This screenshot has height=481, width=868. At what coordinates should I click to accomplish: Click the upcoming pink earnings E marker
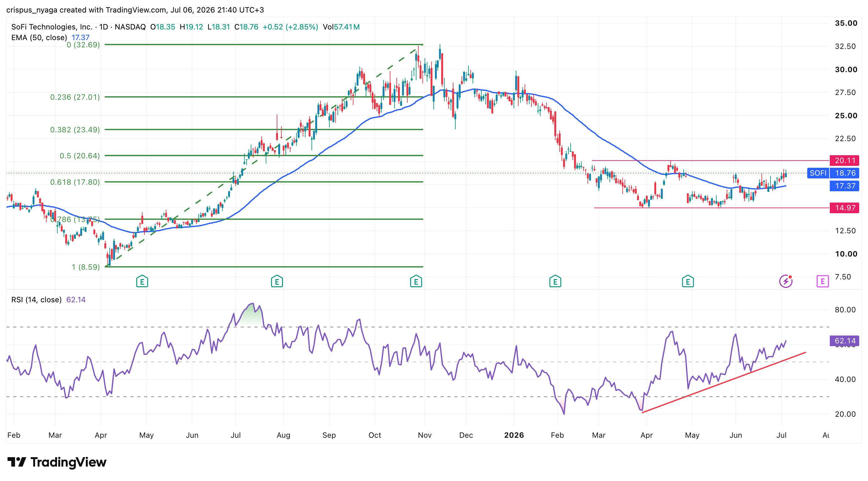tap(823, 281)
